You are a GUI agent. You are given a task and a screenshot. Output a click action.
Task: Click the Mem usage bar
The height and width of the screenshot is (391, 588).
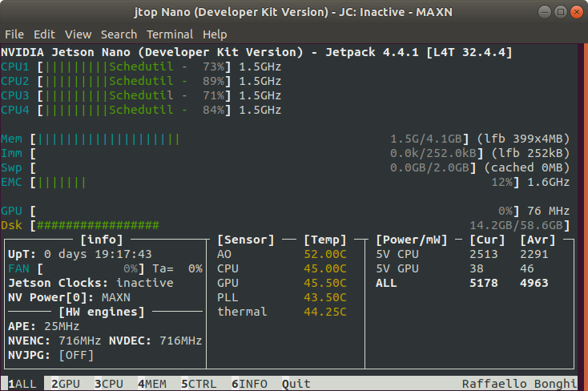click(x=249, y=139)
